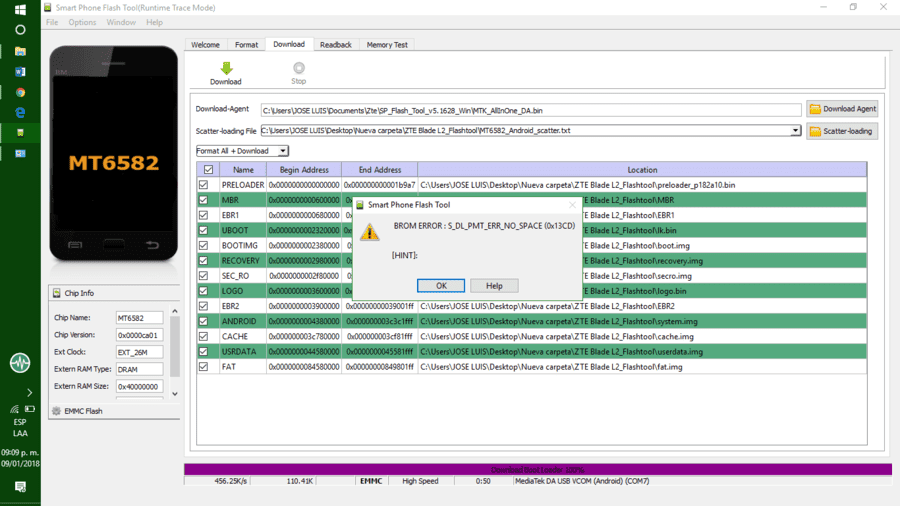Image resolution: width=900 pixels, height=506 pixels.
Task: Click OK in the BROM error dialog
Action: click(441, 286)
